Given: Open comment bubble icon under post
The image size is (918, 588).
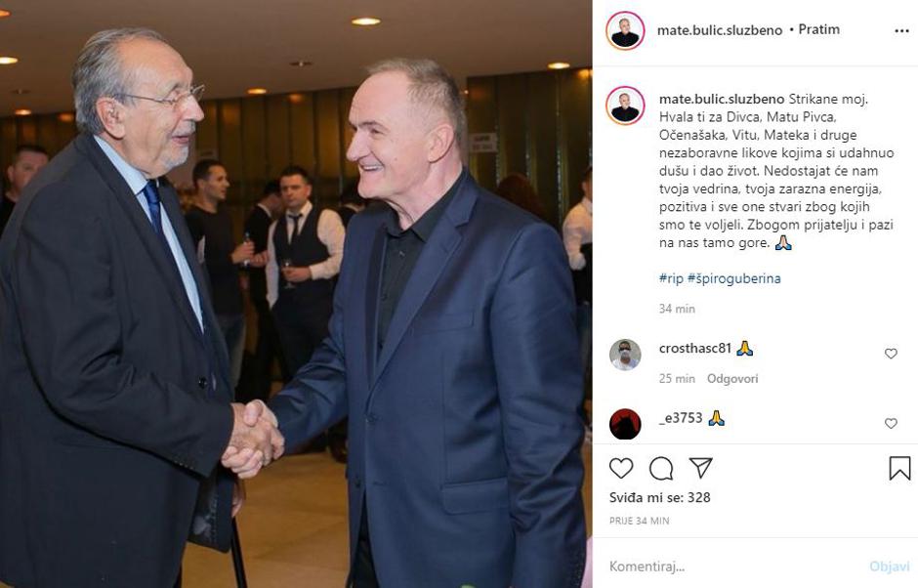Looking at the screenshot, I should [x=661, y=469].
